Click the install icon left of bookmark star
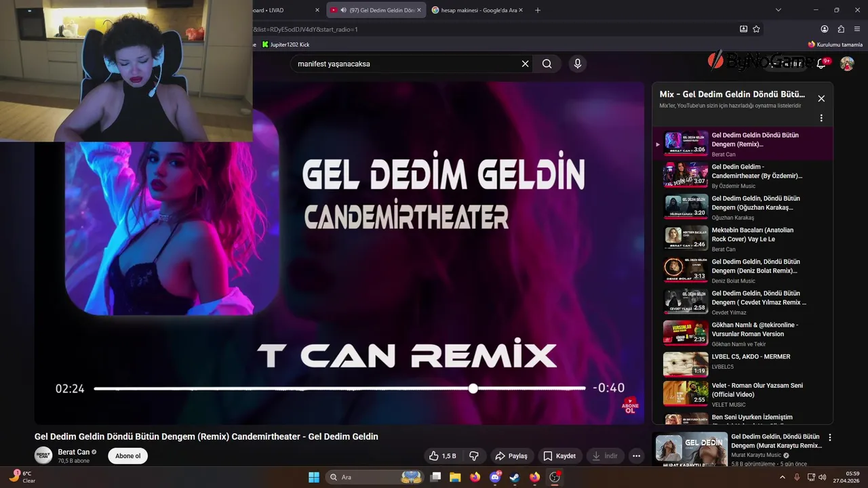 coord(743,29)
